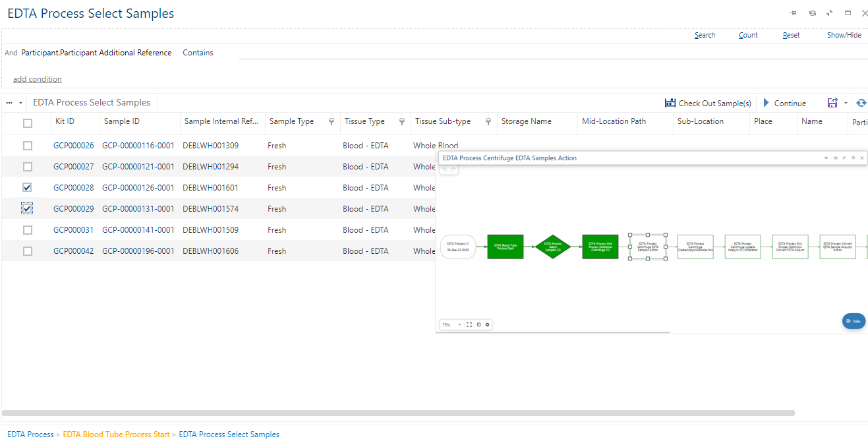Screen dimensions: 868x447
Task: Click the filter pin icon on the Tissue Type column
Action: coord(402,122)
